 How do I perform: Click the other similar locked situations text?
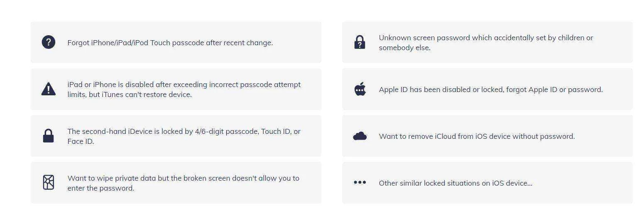tap(455, 183)
